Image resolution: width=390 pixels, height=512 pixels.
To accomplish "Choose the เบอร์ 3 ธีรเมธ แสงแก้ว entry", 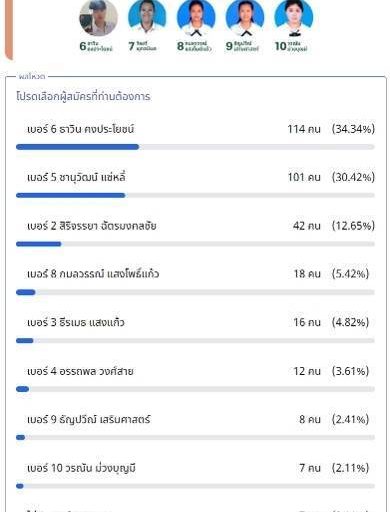I will point(195,330).
